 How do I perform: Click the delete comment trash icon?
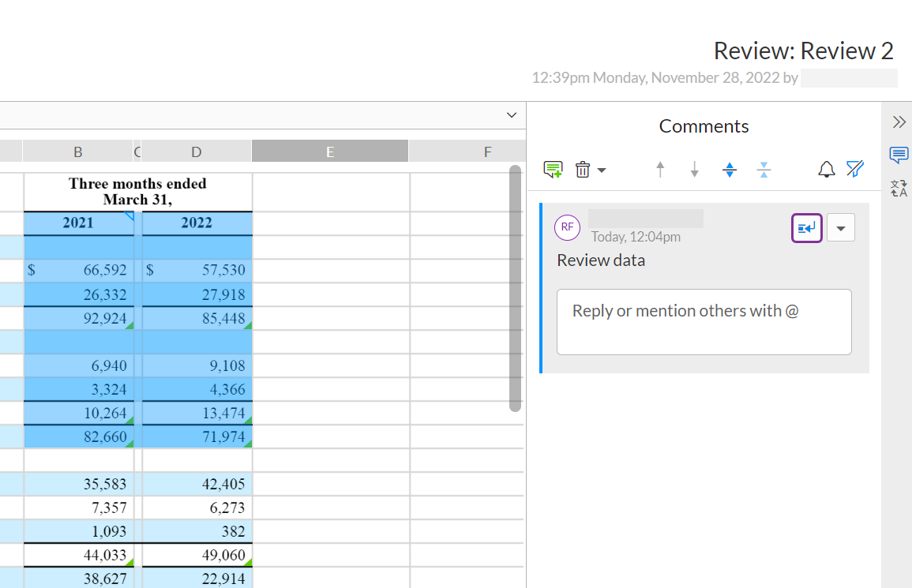[x=583, y=169]
